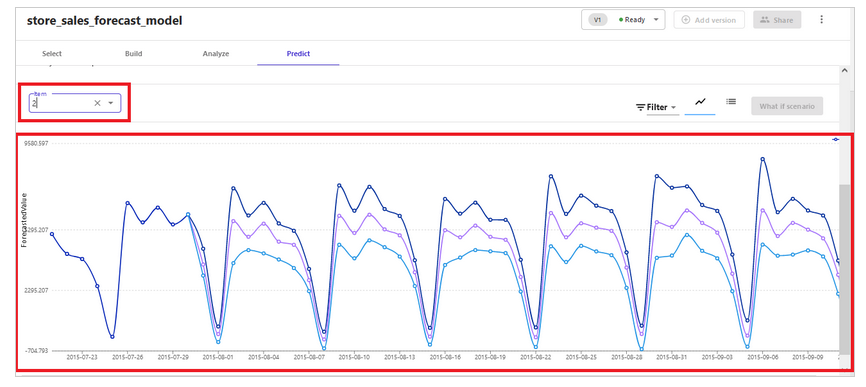
Task: Click the 2015-07-23 date label
Action: pos(82,357)
